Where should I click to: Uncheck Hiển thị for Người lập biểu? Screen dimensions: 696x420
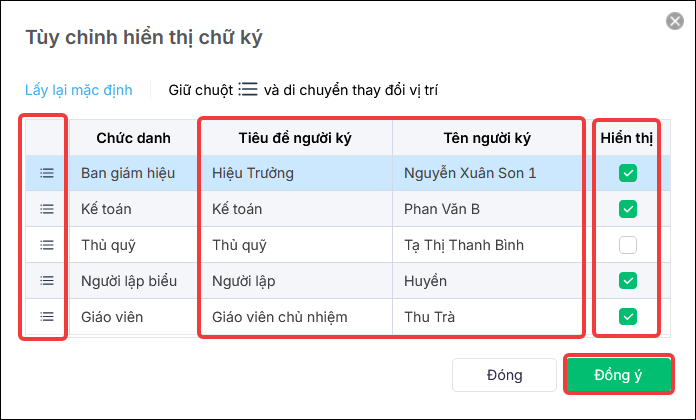click(x=628, y=281)
